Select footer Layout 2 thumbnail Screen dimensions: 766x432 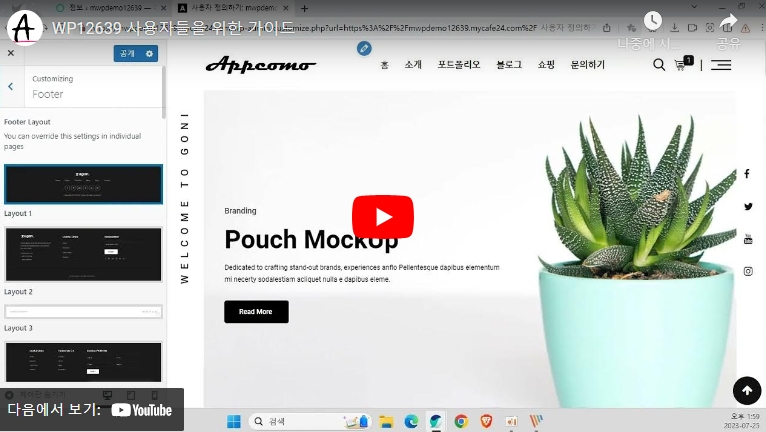83,254
